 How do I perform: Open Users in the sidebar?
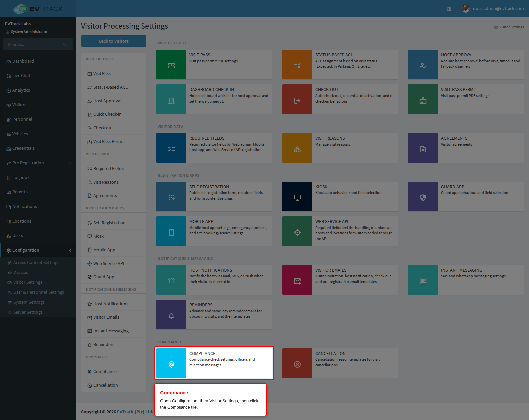tap(38, 236)
